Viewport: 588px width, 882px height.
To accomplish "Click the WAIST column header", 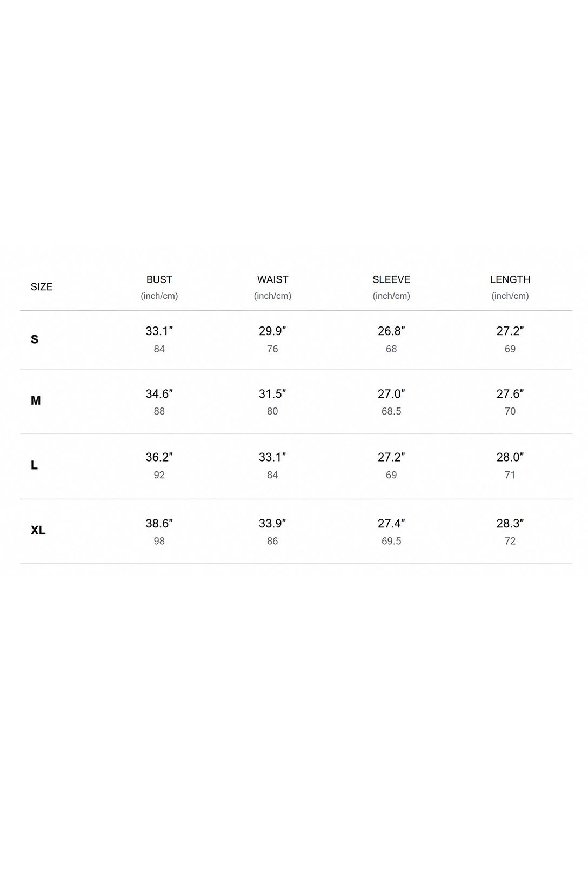I will point(273,280).
